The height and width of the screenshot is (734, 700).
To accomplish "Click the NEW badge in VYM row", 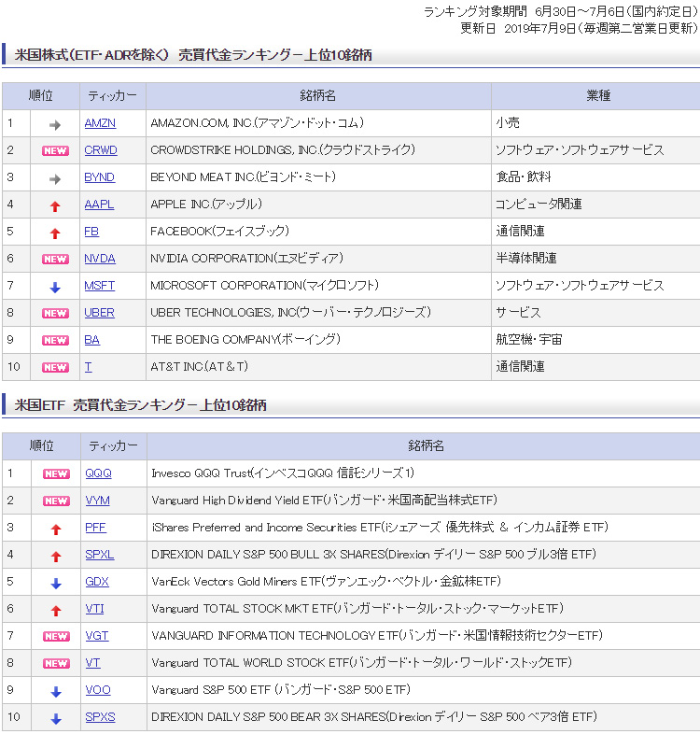I will pos(56,501).
